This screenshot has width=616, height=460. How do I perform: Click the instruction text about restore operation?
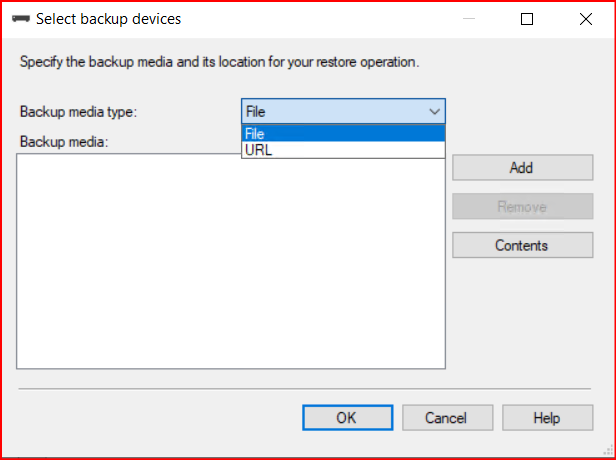point(219,62)
